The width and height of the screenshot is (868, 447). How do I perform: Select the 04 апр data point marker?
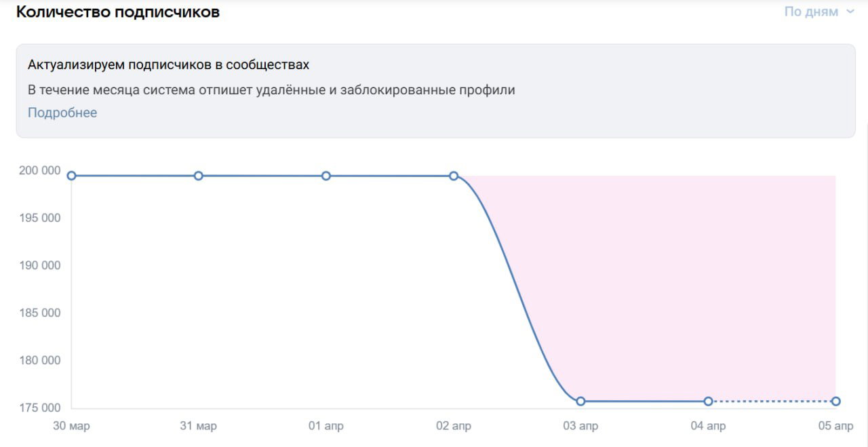click(708, 401)
